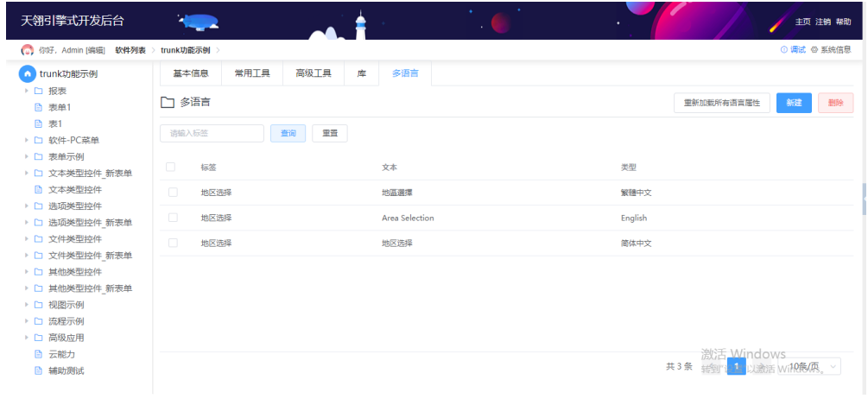Screen dimensions: 868x405
Task: Click the 查询 search button
Action: click(288, 133)
